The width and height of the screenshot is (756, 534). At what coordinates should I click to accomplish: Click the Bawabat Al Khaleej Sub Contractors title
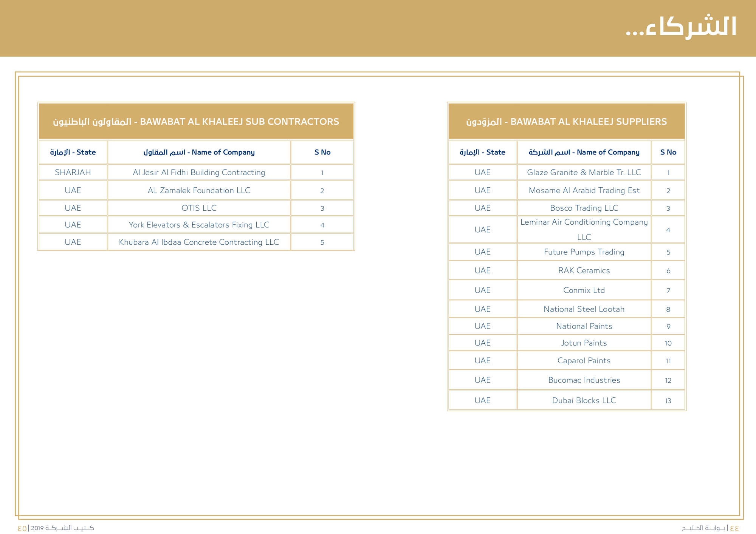(196, 122)
